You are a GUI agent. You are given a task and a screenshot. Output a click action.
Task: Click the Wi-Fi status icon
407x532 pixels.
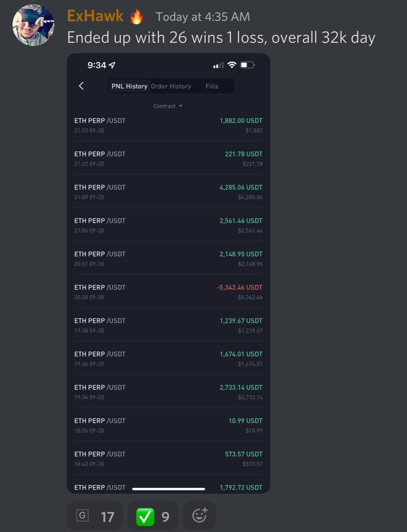pyautogui.click(x=232, y=65)
